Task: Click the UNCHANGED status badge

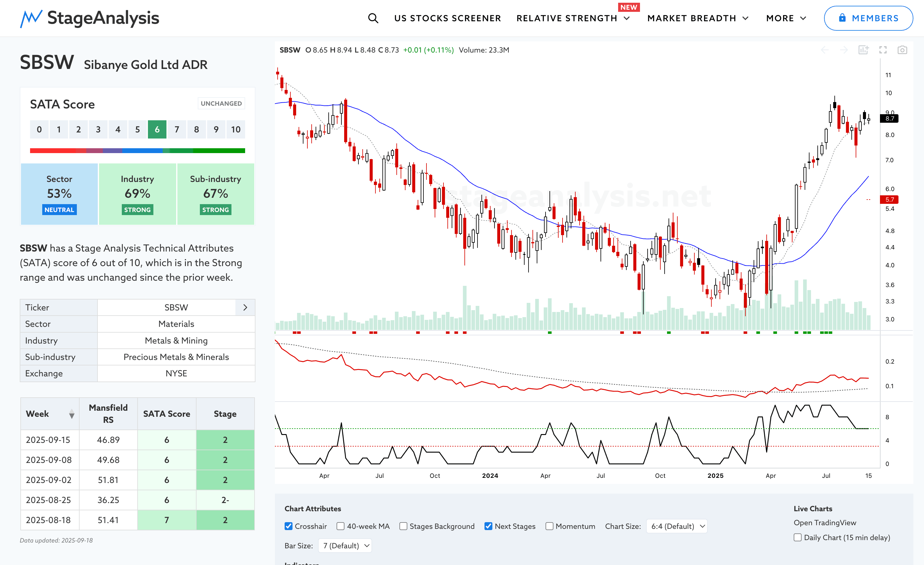Action: point(221,104)
